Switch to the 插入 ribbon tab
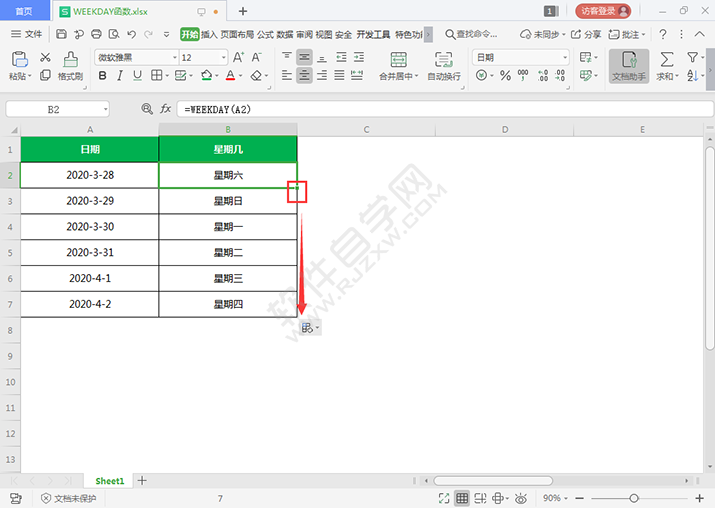This screenshot has width=715, height=508. 209,35
